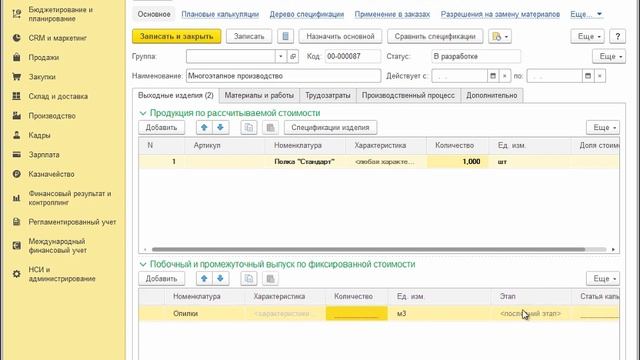This screenshot has height=360, width=640.
Task: Click Записать и закрыть button
Action: [x=176, y=36]
